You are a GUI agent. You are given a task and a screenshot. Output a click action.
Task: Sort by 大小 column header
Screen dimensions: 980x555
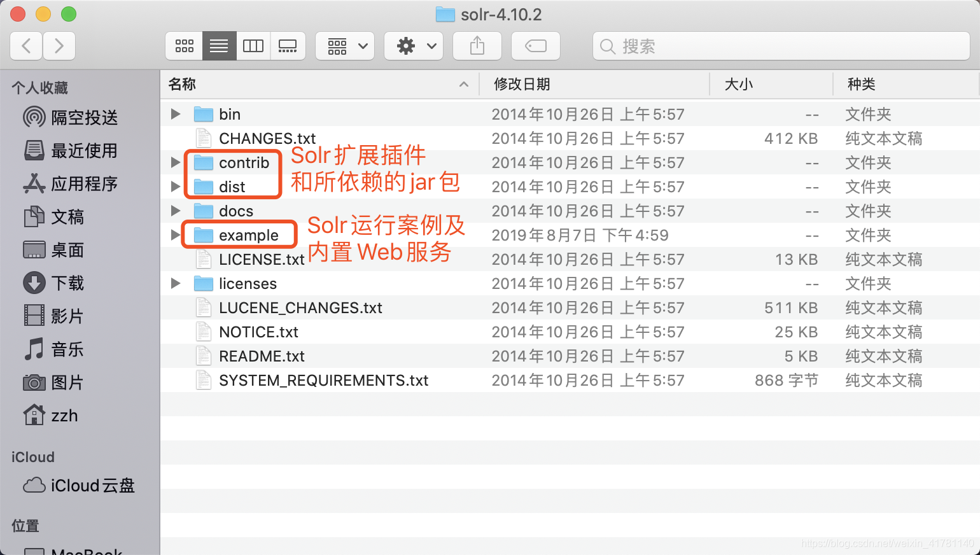(x=771, y=84)
